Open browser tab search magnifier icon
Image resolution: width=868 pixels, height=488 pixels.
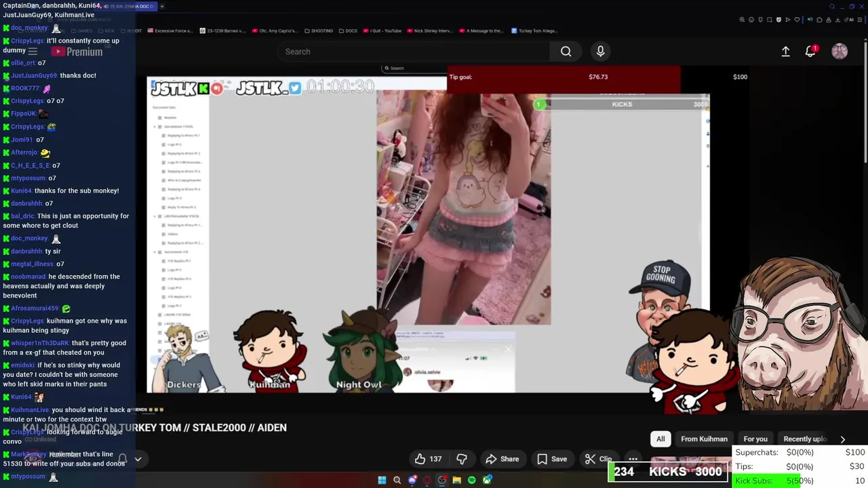[832, 7]
